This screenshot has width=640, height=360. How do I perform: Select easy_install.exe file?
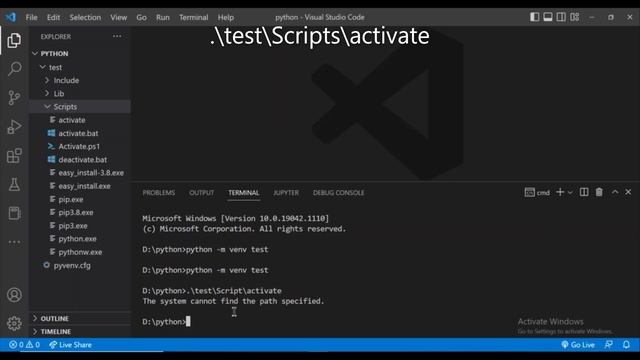tap(80, 186)
